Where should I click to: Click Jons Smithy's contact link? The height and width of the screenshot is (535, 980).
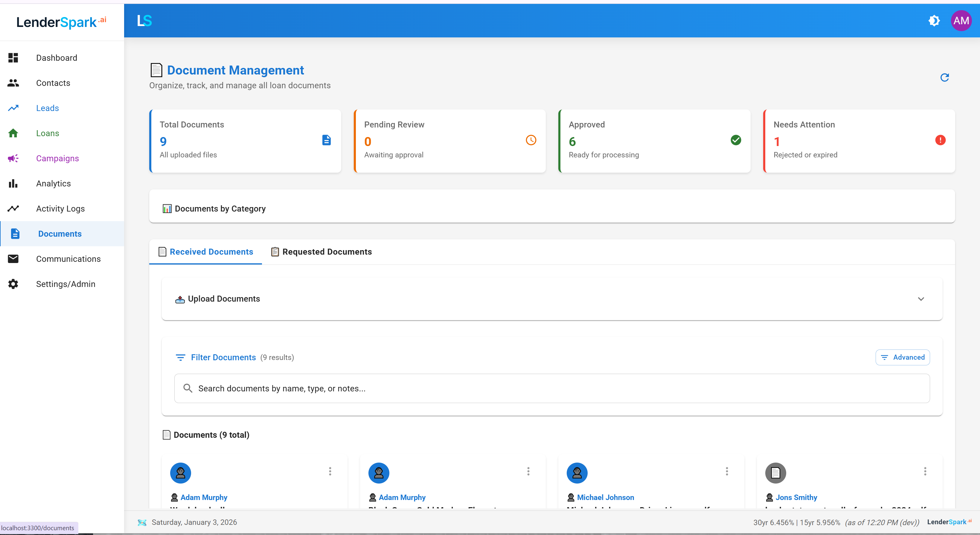coord(796,497)
